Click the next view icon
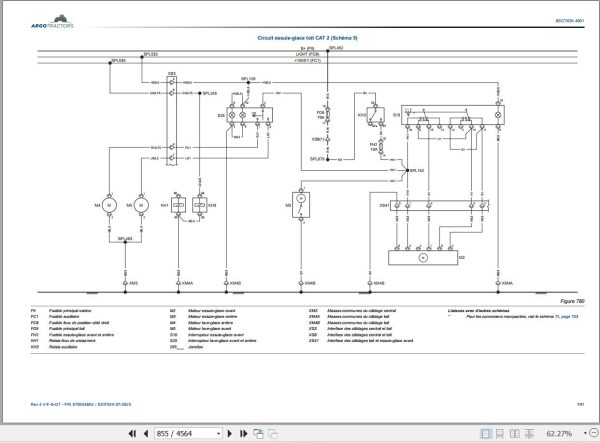600x443 pixels. pyautogui.click(x=273, y=433)
